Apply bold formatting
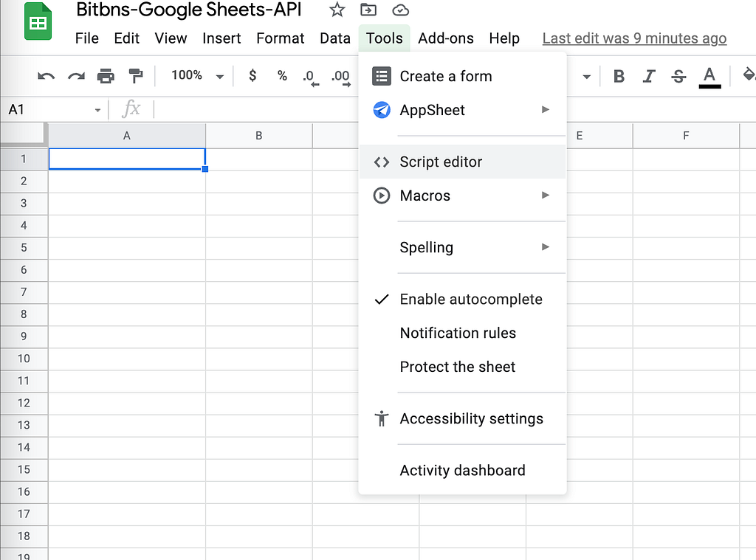 619,76
